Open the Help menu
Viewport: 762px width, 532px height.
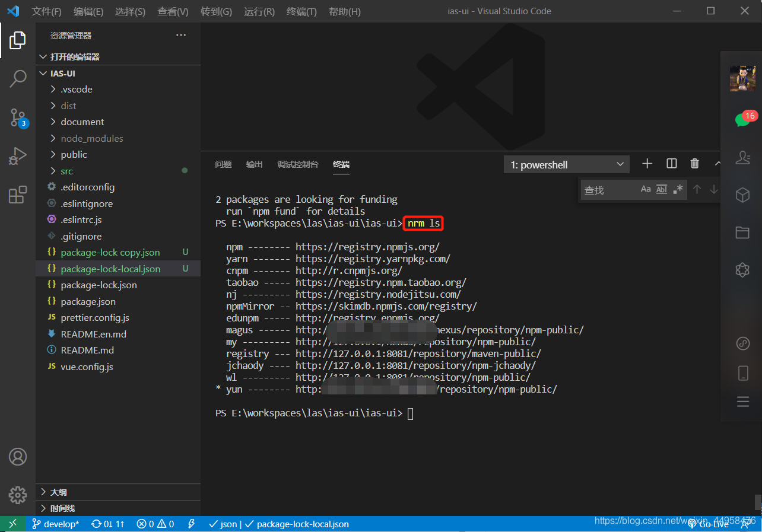(x=345, y=11)
